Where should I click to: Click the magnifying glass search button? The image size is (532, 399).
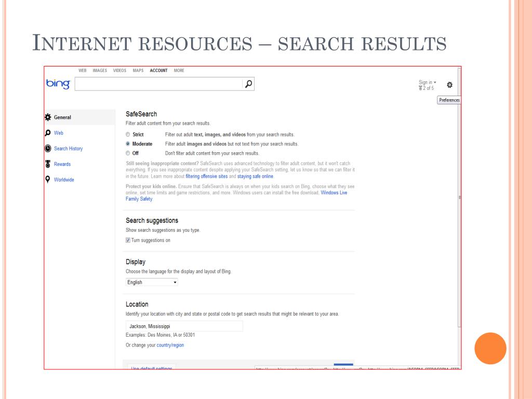point(249,84)
